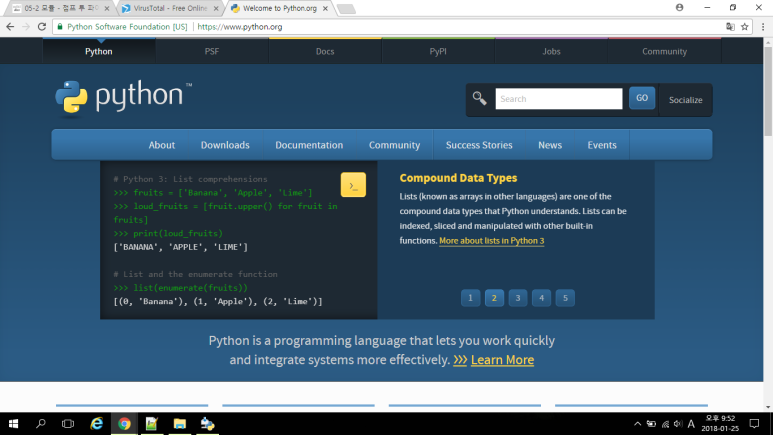
Task: Click the Python top navigation tab
Action: coord(99,51)
